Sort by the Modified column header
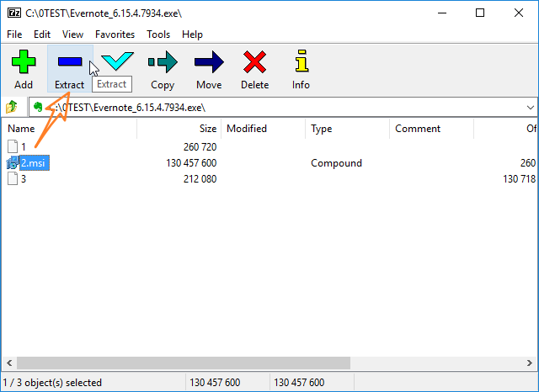 click(264, 129)
